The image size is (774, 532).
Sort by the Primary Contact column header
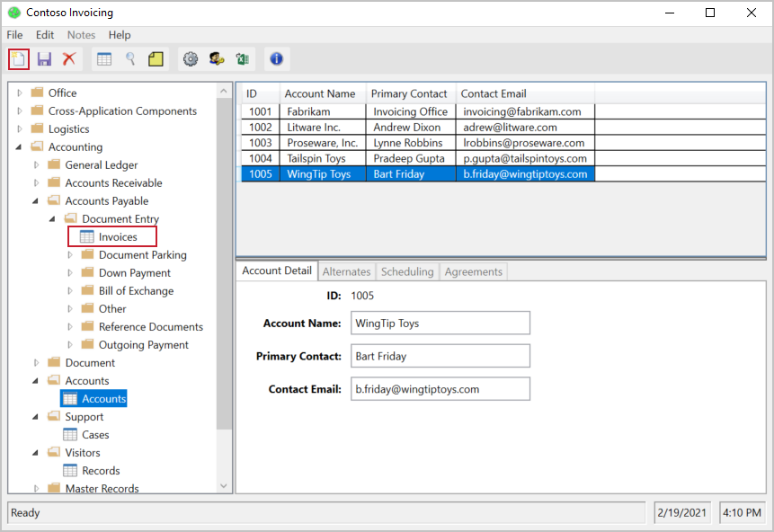click(411, 93)
